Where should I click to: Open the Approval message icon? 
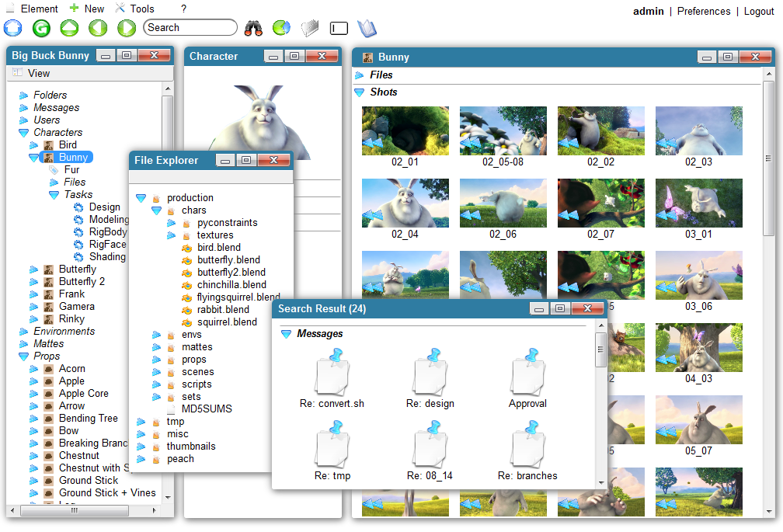tap(528, 372)
